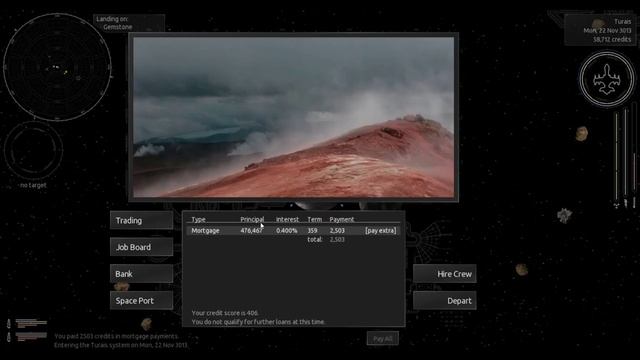The image size is (640, 360).
Task: Click the Type column header
Action: coord(198,219)
